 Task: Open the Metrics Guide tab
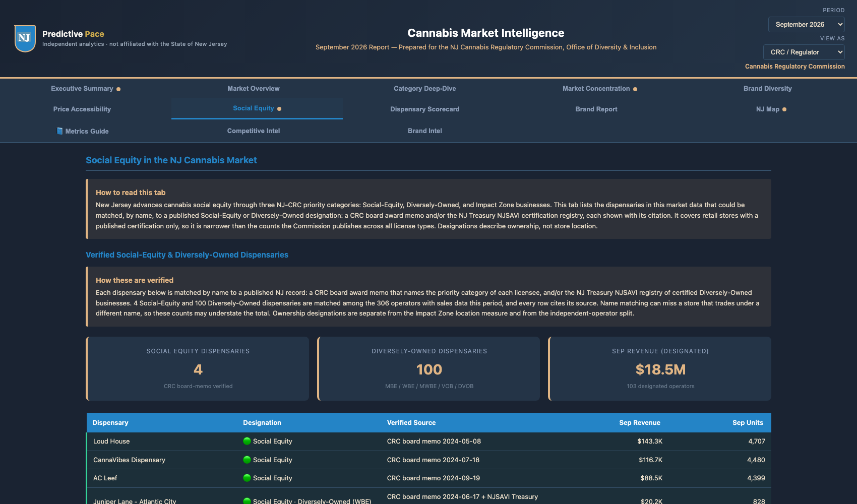(x=86, y=131)
